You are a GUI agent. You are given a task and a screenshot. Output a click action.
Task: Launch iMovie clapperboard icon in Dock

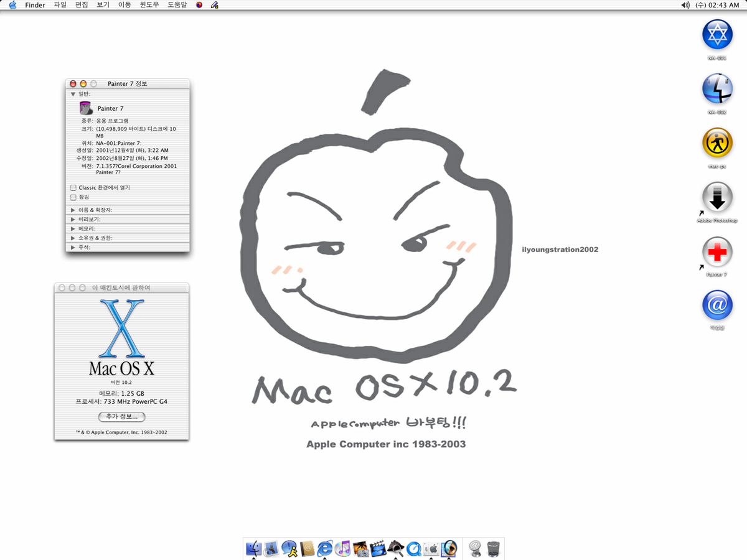[x=378, y=548]
